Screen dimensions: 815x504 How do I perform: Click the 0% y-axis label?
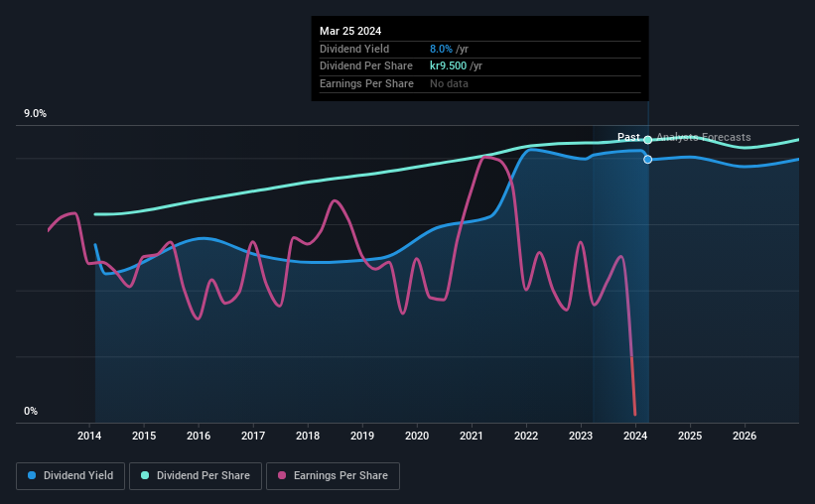(x=31, y=411)
